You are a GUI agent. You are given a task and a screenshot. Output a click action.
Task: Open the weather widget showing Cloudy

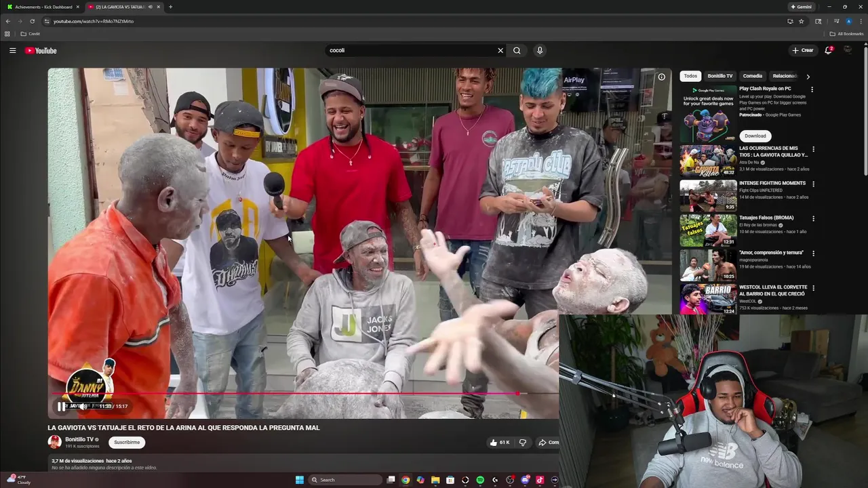pos(18,480)
